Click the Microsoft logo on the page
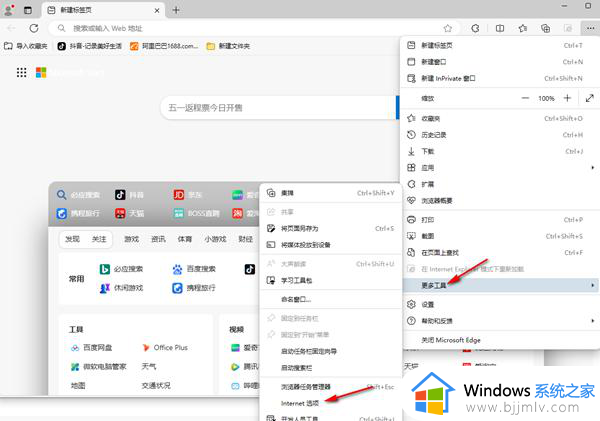This screenshot has width=600, height=421. [41, 72]
